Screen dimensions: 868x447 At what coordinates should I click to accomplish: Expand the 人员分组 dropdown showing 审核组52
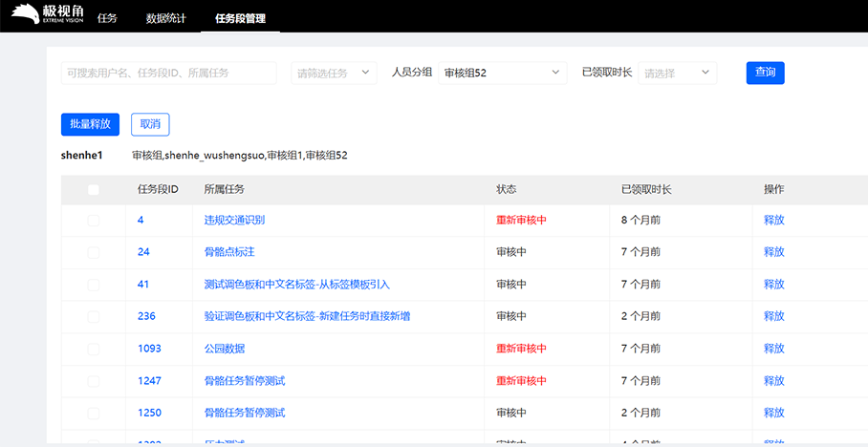502,73
